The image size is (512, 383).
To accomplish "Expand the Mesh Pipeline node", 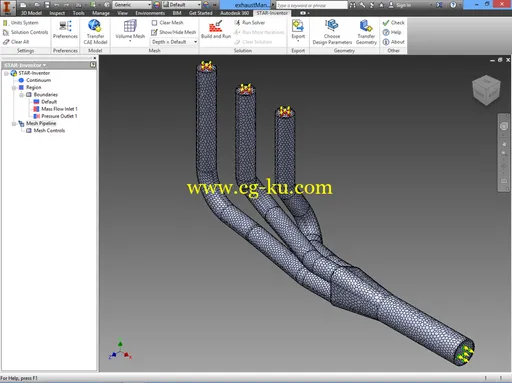I will point(14,124).
